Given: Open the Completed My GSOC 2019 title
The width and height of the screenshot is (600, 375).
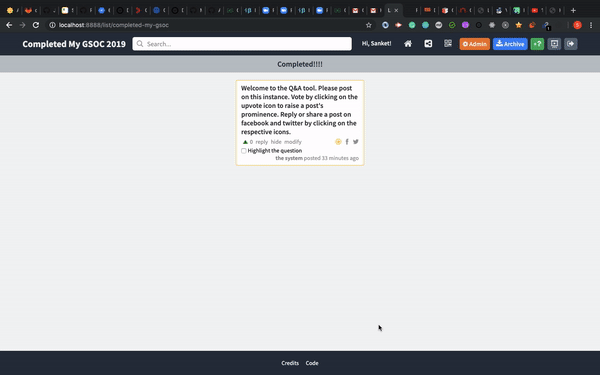Looking at the screenshot, I should (x=74, y=44).
